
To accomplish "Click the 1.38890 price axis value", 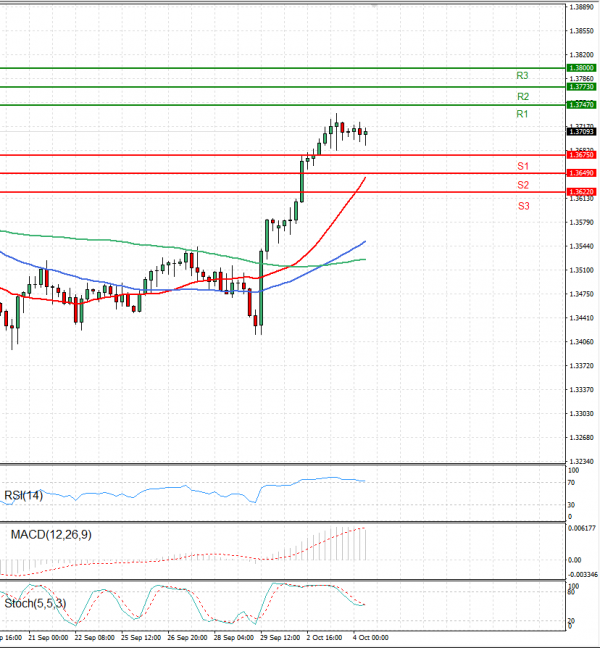I will pyautogui.click(x=581, y=7).
